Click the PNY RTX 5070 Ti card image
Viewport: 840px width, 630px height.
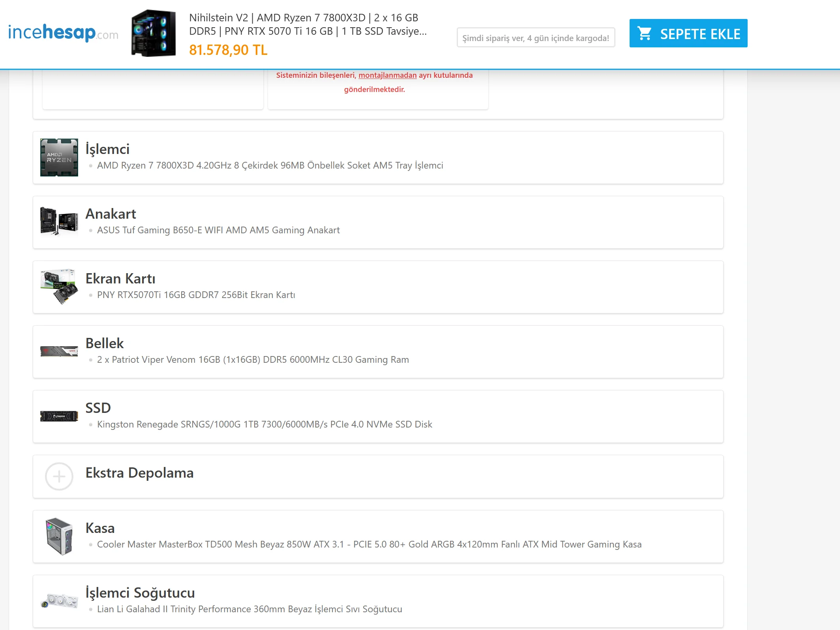(x=59, y=287)
